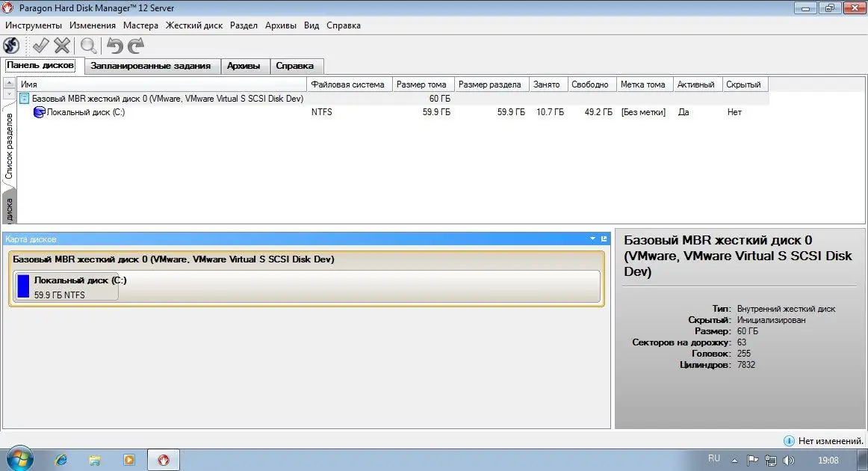Click the list scroll down arrow
The image size is (868, 471).
point(9,93)
